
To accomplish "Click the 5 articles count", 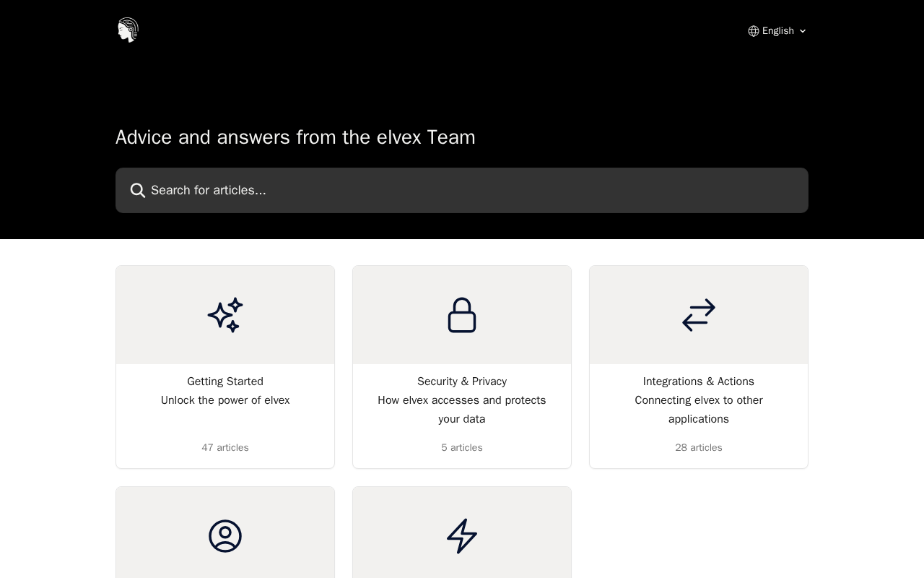I will coord(462,448).
